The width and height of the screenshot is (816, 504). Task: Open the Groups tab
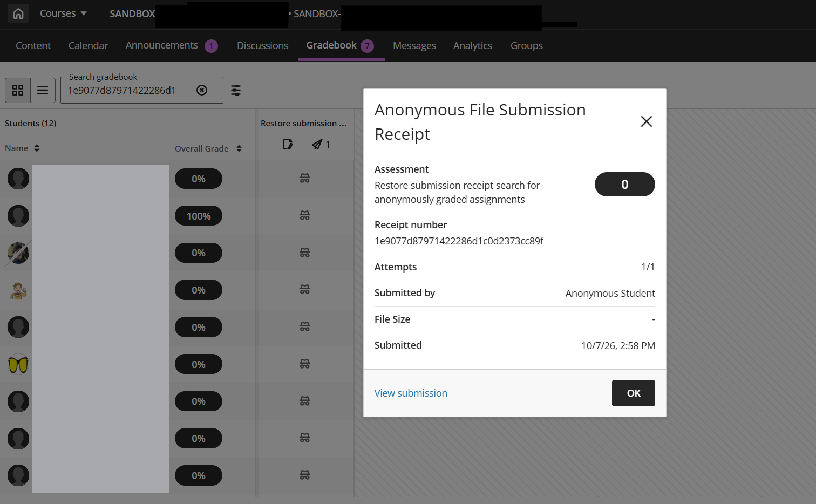coord(527,46)
